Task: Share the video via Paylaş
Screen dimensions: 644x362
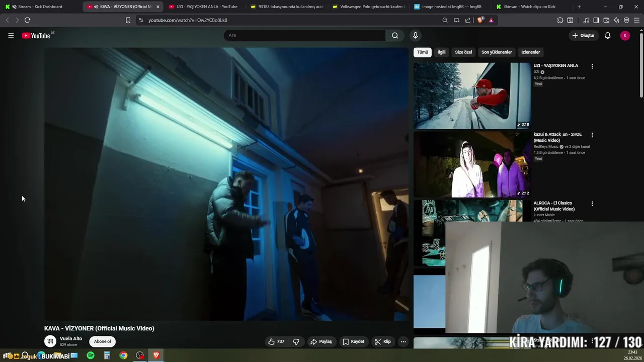Action: [x=321, y=341]
